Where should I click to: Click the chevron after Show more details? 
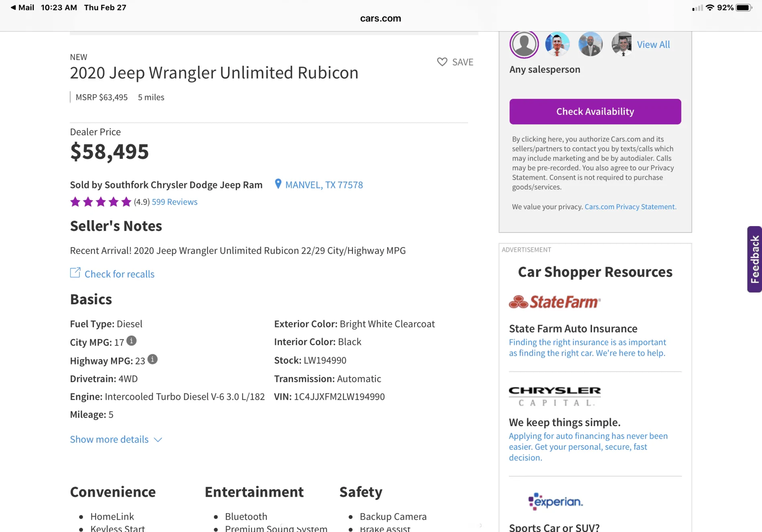point(158,440)
